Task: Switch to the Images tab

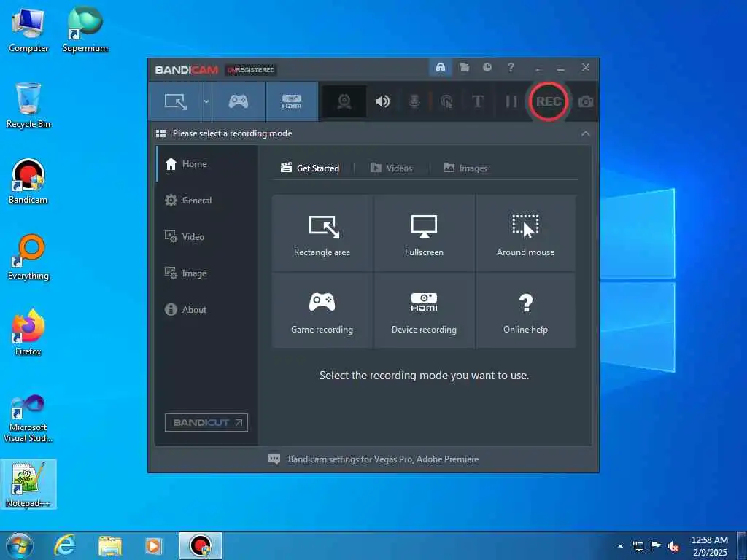Action: [465, 168]
